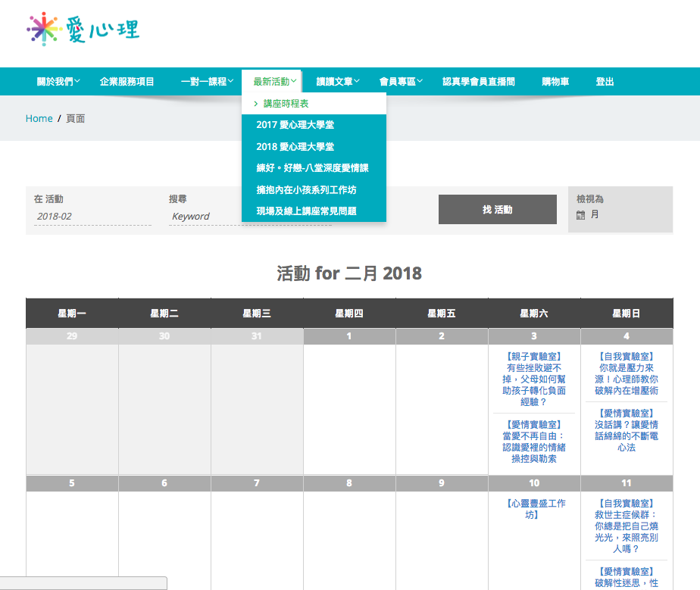Select 擁抱內在小孩系列工作坊 menu item

coord(306,190)
